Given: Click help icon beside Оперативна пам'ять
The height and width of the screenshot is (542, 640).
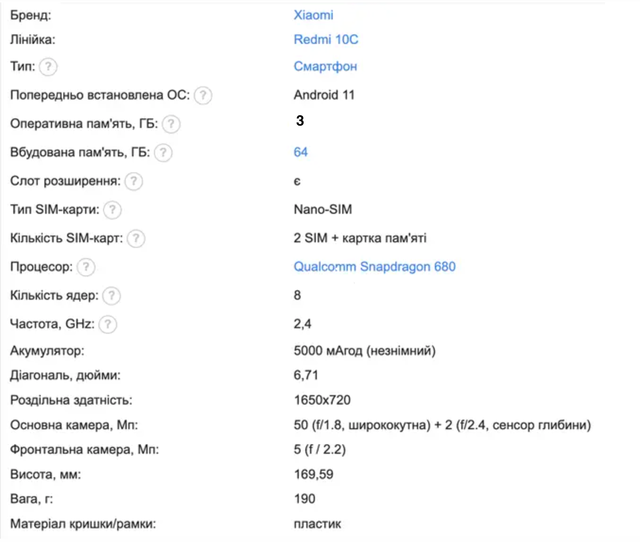Looking at the screenshot, I should coord(171,124).
